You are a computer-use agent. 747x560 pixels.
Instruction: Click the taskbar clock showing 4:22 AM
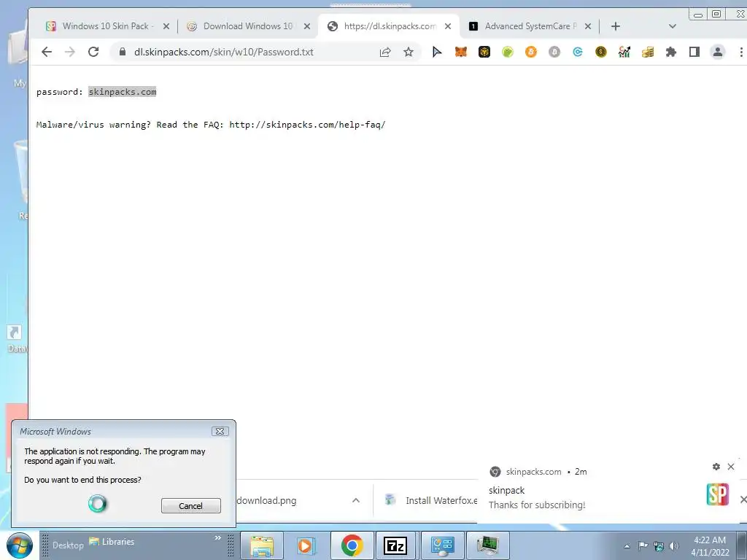[710, 546]
